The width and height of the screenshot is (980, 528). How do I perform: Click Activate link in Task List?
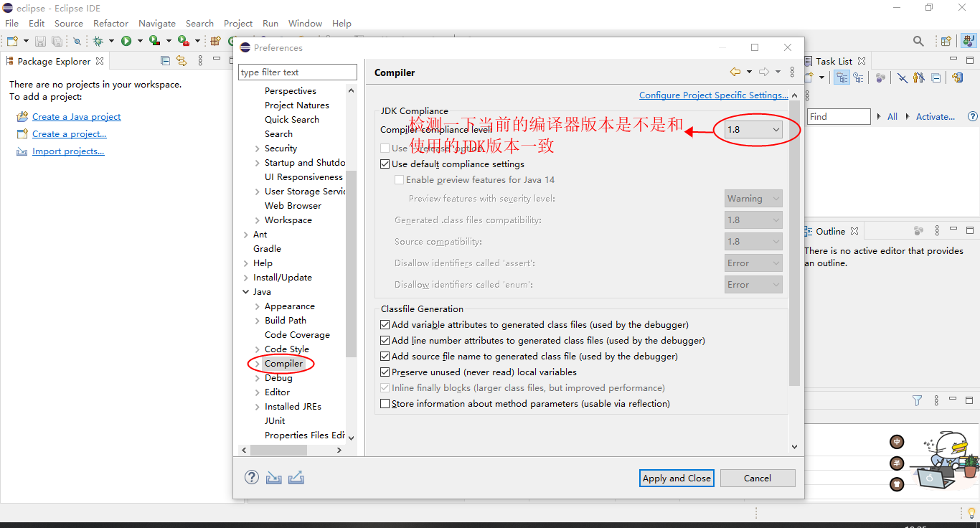(x=936, y=116)
